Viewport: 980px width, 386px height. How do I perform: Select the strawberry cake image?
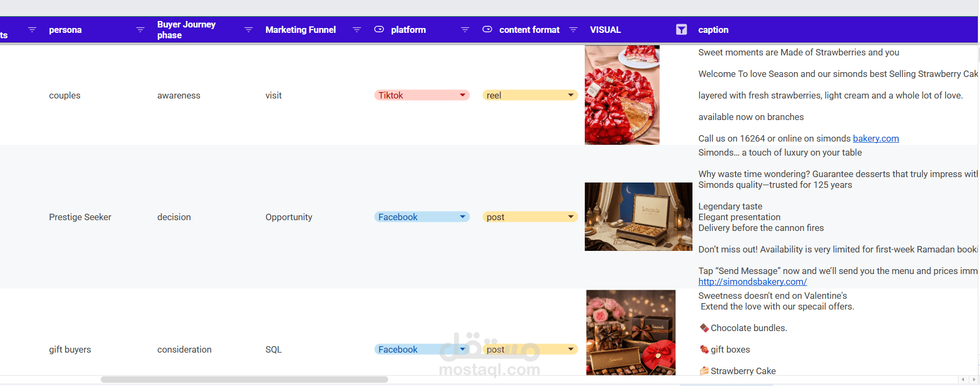click(622, 95)
